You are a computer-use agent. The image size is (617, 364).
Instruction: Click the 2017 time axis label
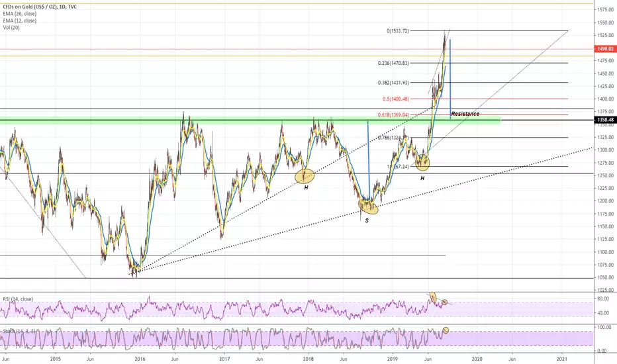(224, 359)
